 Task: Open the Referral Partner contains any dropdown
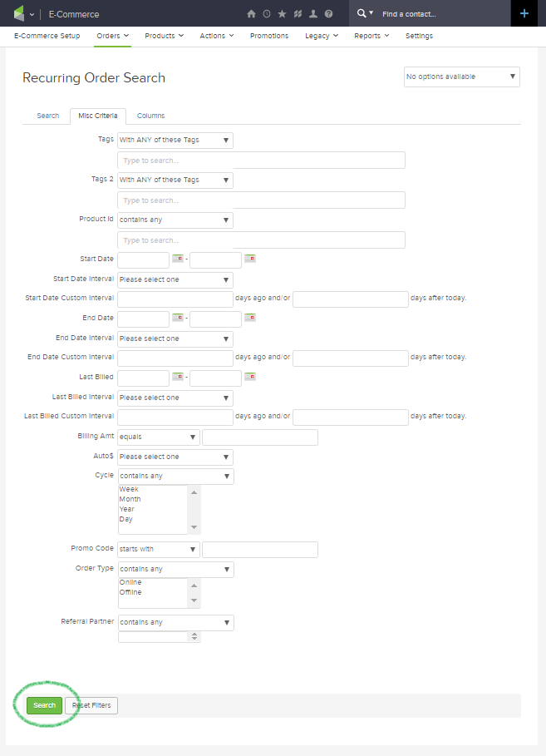click(x=176, y=623)
